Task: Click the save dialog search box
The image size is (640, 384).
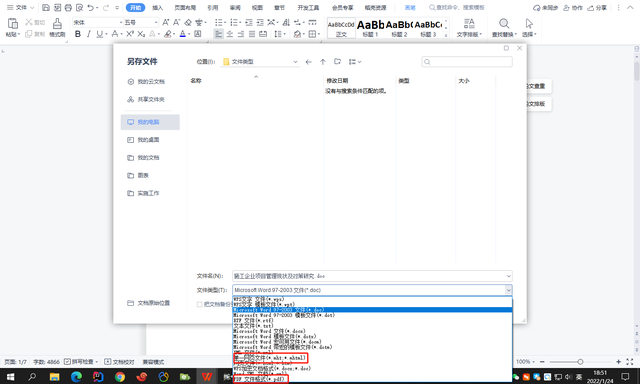Action: (467, 62)
